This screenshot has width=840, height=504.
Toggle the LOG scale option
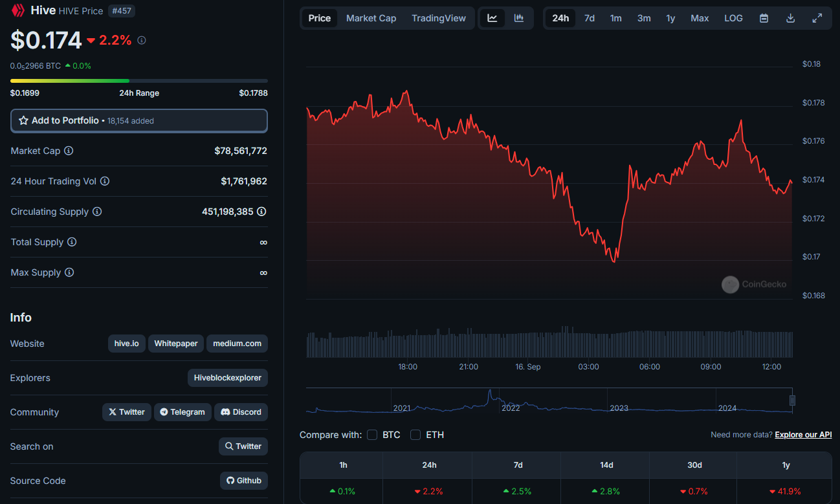coord(733,18)
